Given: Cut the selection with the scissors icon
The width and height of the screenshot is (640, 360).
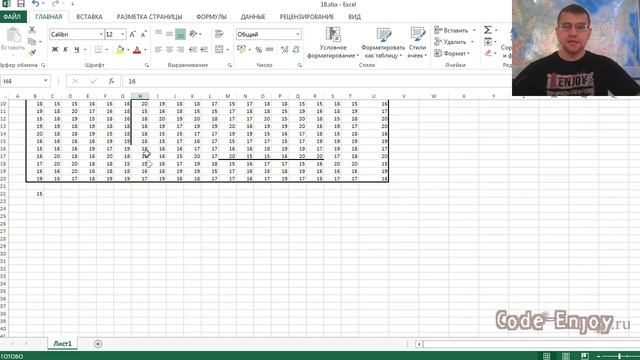Looking at the screenshot, I should click(x=32, y=30).
